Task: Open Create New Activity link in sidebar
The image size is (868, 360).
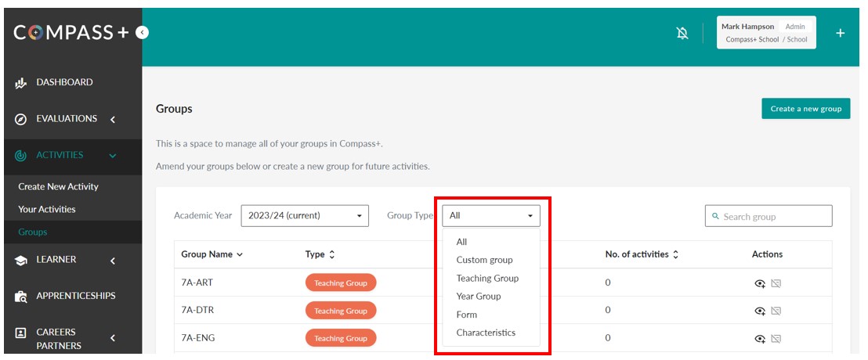Action: pos(59,186)
